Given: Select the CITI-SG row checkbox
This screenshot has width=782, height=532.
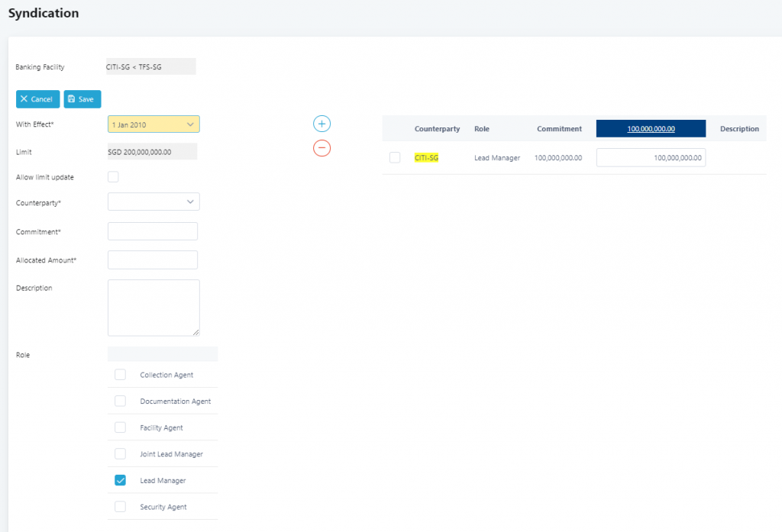Looking at the screenshot, I should 395,157.
